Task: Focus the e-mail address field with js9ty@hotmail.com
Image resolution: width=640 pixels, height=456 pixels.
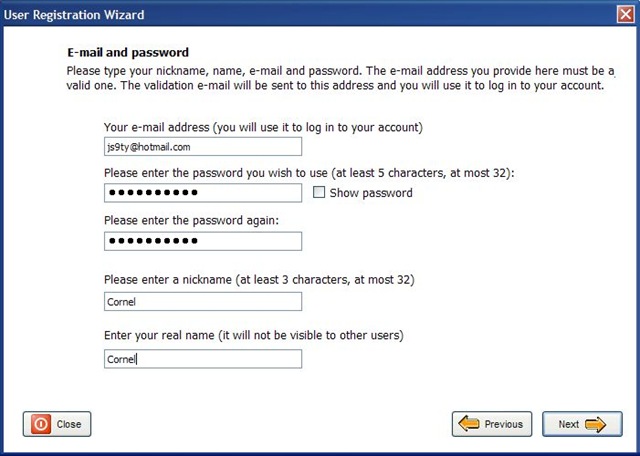Action: tap(203, 147)
